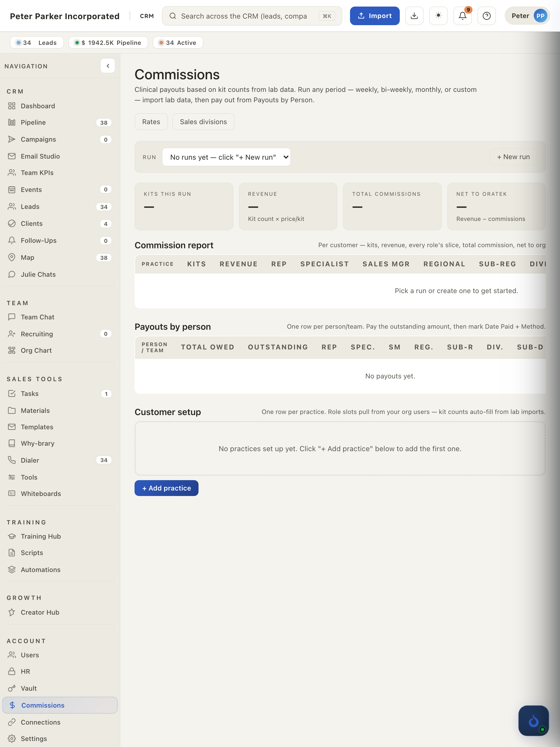The height and width of the screenshot is (747, 560).
Task: Open the Follow-Ups bell icon
Action: pyautogui.click(x=12, y=240)
